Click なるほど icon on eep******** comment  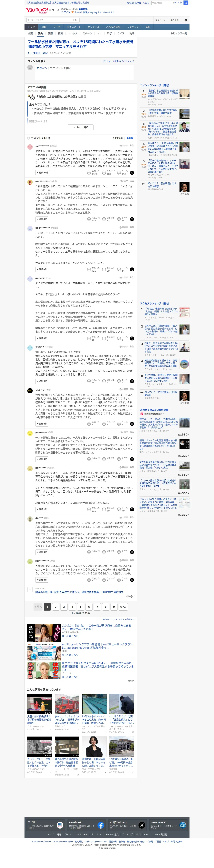pyautogui.click(x=104, y=270)
